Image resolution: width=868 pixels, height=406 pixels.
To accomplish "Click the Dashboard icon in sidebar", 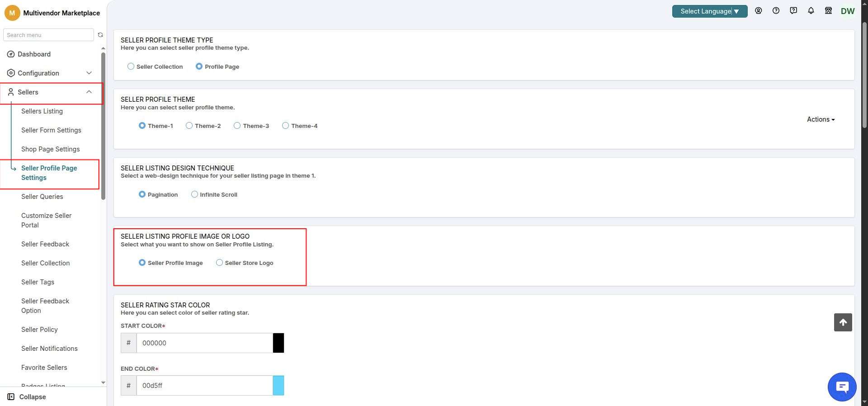I will 11,54.
